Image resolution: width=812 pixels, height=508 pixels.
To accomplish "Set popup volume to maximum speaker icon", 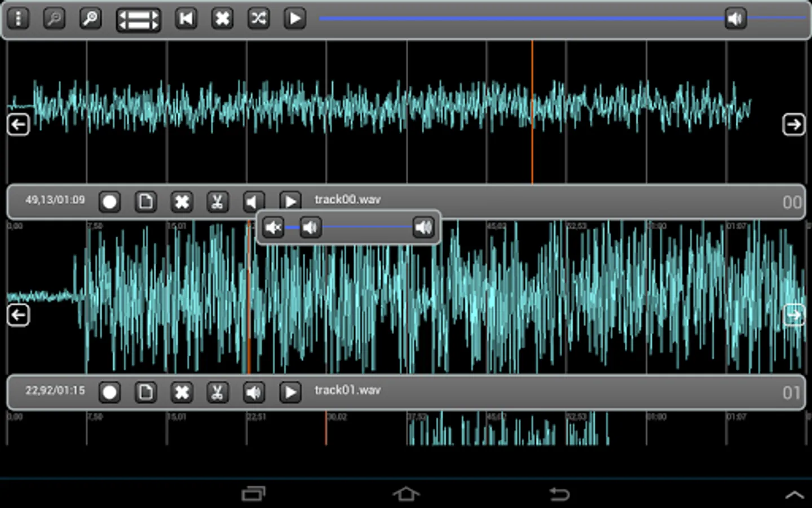I will [423, 227].
